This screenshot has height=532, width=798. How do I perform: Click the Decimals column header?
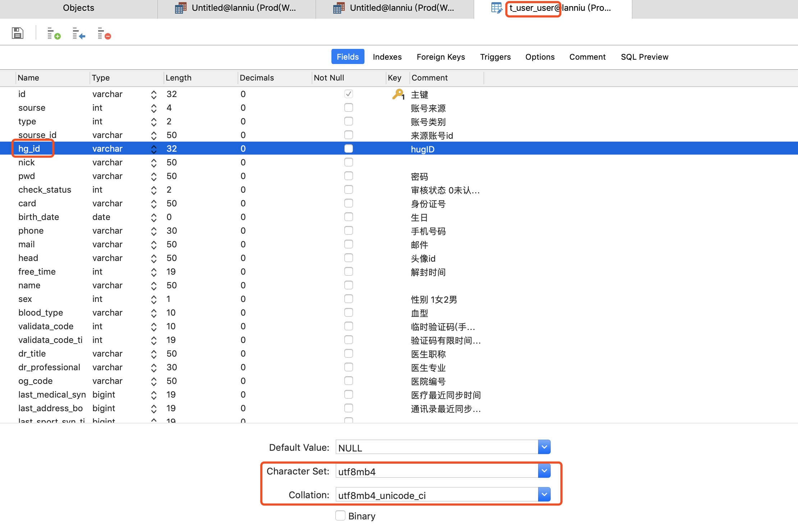275,78
